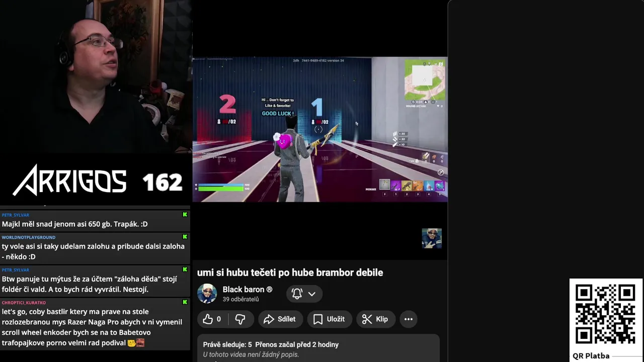The width and height of the screenshot is (644, 362).
Task: Save video with Uložit button
Action: click(x=329, y=319)
